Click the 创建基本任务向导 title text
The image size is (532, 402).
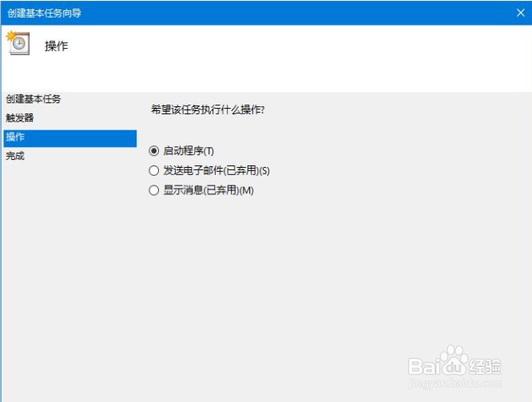(44, 14)
